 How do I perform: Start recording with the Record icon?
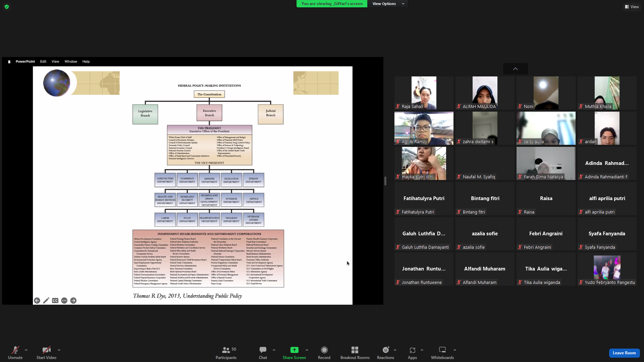(324, 350)
